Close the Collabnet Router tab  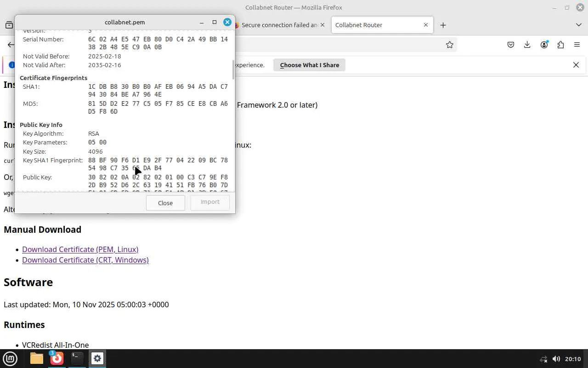(x=426, y=25)
